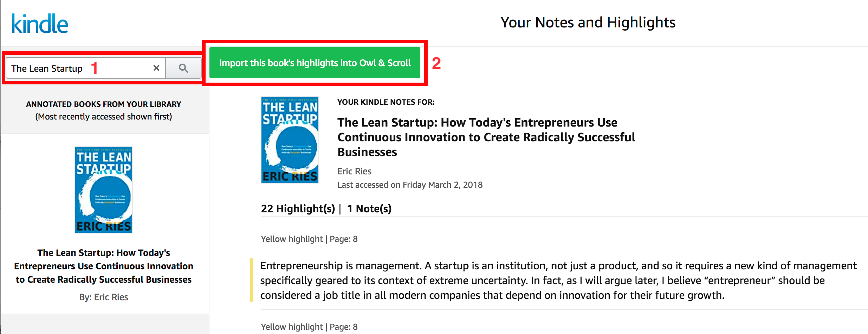Click Last accessed on Friday March 2 text
Image resolution: width=868 pixels, height=334 pixels.
coord(410,185)
